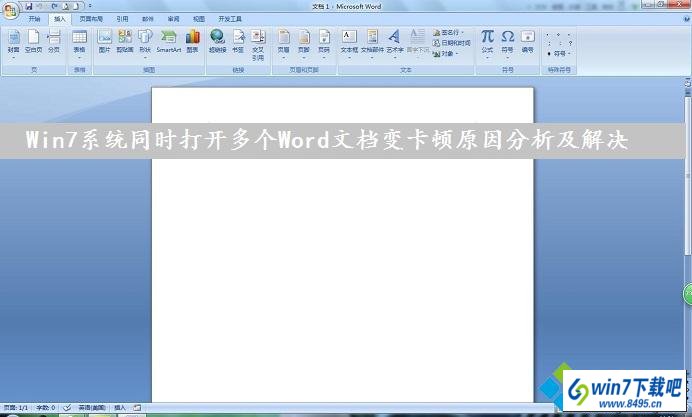Insert a SmartArt graphic
692x417 pixels.
tap(169, 42)
